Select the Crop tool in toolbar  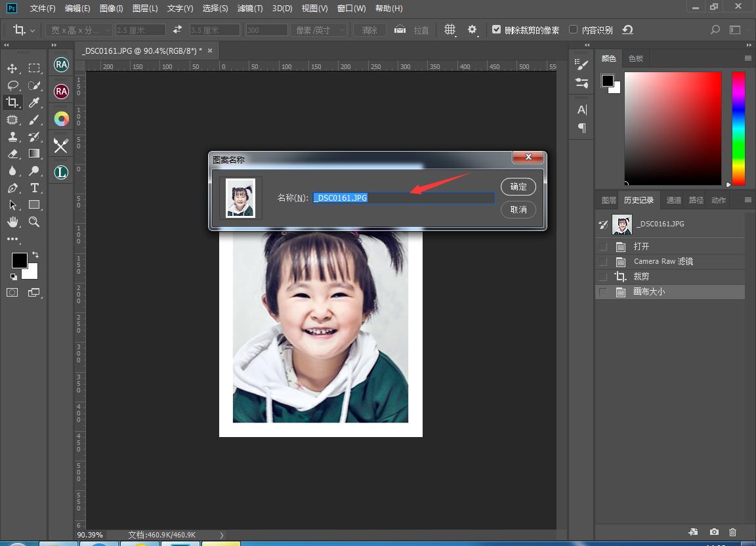click(12, 102)
